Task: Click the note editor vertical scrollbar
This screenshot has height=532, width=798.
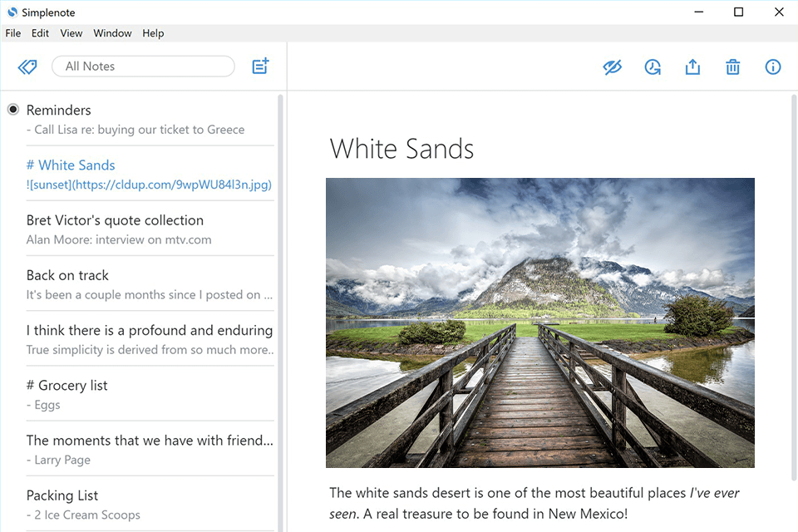Action: tap(794, 288)
